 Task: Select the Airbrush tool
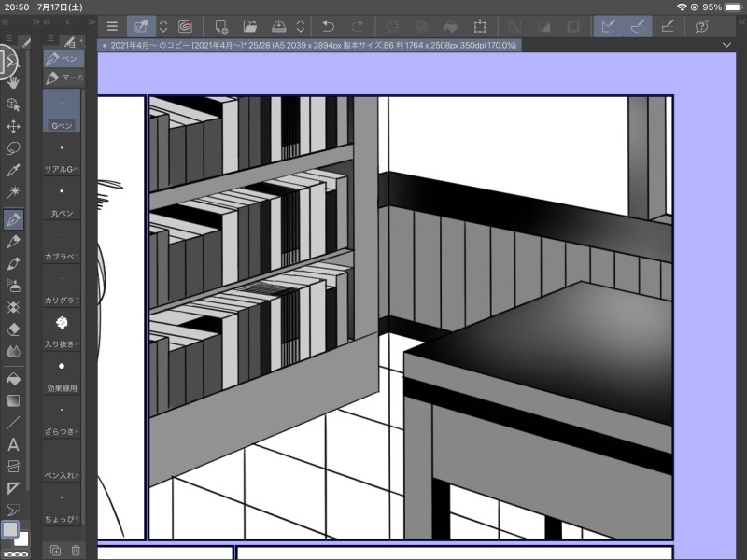13,286
